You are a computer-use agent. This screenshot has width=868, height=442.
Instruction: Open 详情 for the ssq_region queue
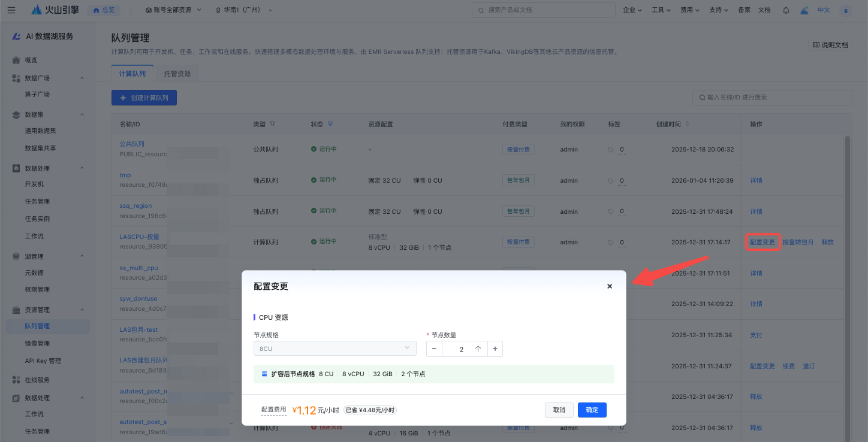[756, 212]
